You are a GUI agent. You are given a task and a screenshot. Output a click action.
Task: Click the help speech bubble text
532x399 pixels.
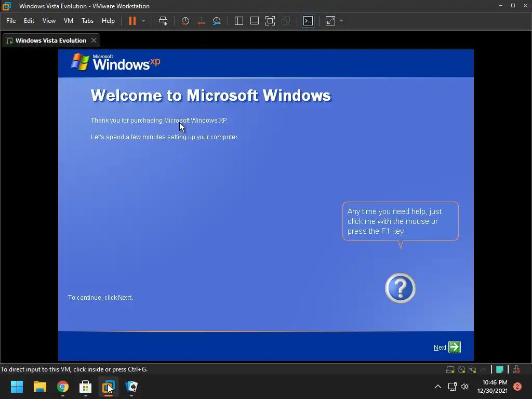pos(394,221)
